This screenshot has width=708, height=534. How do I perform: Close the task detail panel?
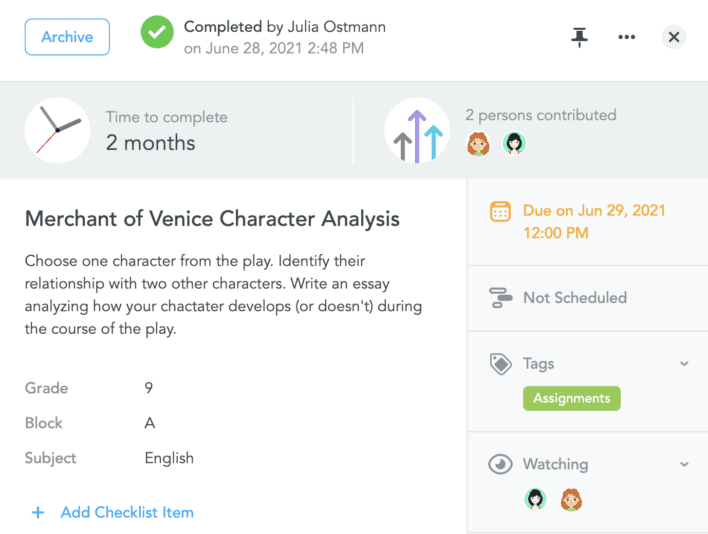(x=674, y=37)
